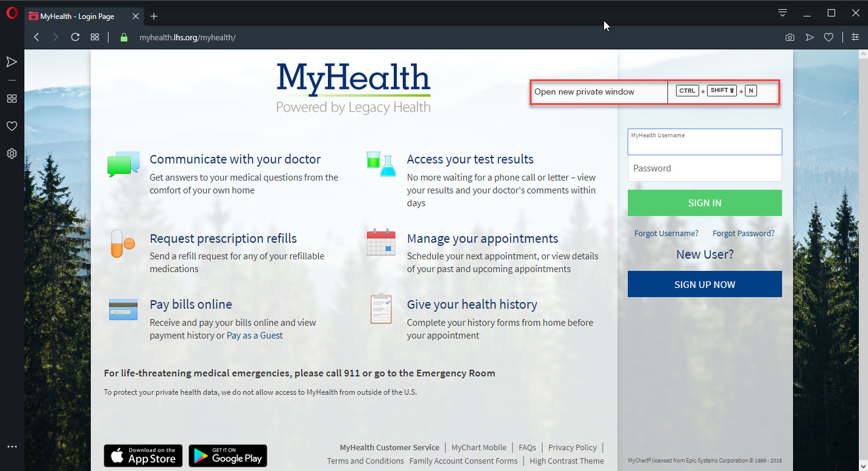This screenshot has width=868, height=471.
Task: Capture a page snapshot with camera icon
Action: pyautogui.click(x=789, y=37)
